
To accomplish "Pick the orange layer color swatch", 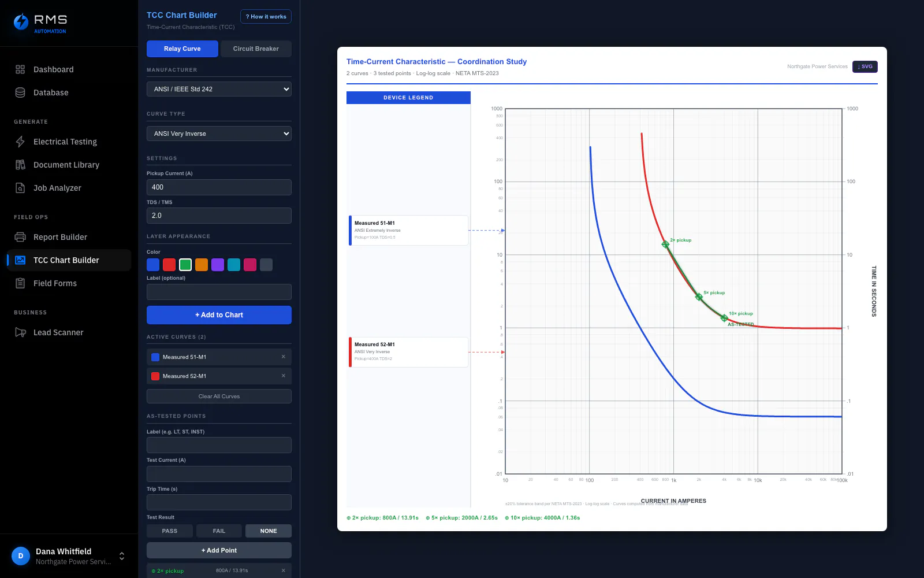I will (202, 265).
